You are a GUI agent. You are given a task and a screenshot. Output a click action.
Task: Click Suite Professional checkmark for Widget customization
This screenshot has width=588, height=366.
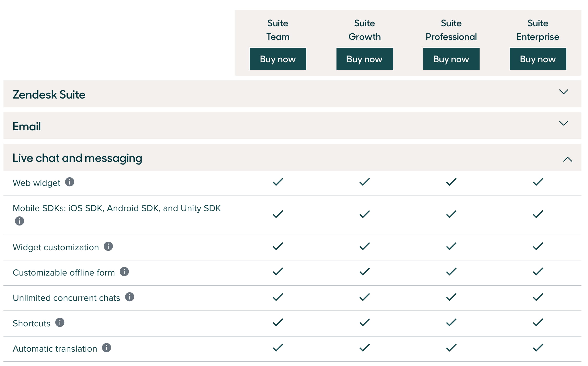(x=451, y=246)
